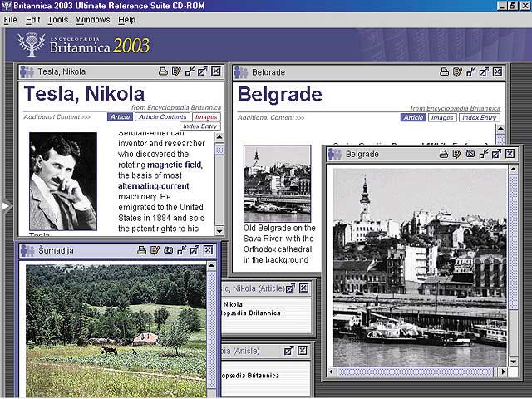This screenshot has width=532, height=399.
Task: Click scroll down arrow in Belgrade image window
Action: pyautogui.click(x=514, y=362)
